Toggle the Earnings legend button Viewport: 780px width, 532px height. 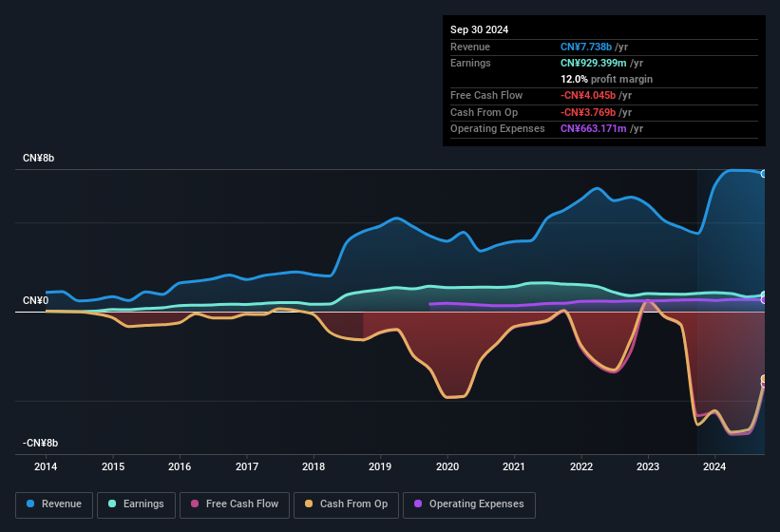(136, 504)
